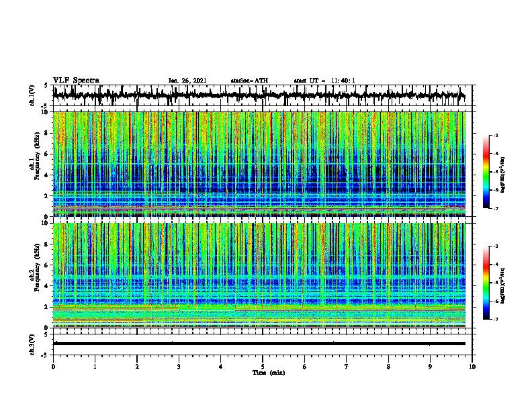Click tick label "7" on the time axis
The image size is (532, 411).
347,367
